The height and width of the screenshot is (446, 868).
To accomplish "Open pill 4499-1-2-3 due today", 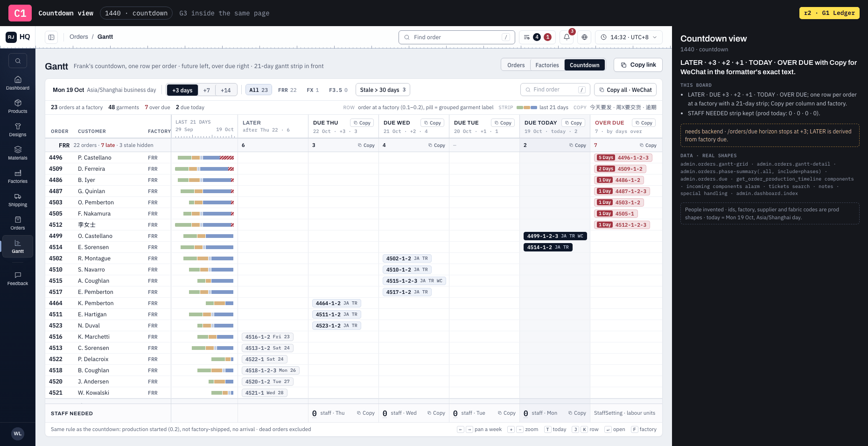I will click(555, 236).
